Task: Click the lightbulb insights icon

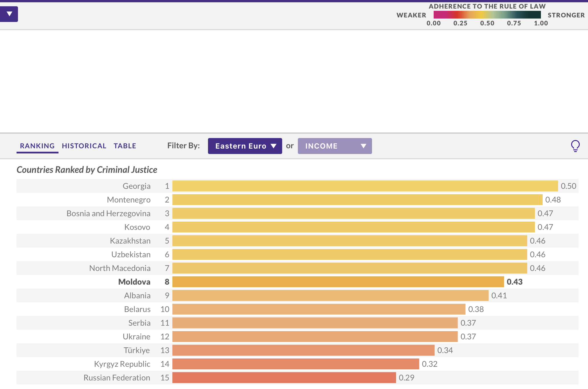Action: point(575,146)
